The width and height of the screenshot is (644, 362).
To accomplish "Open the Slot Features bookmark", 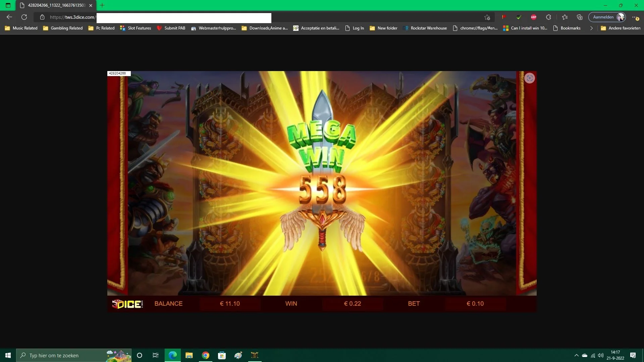I will point(136,28).
